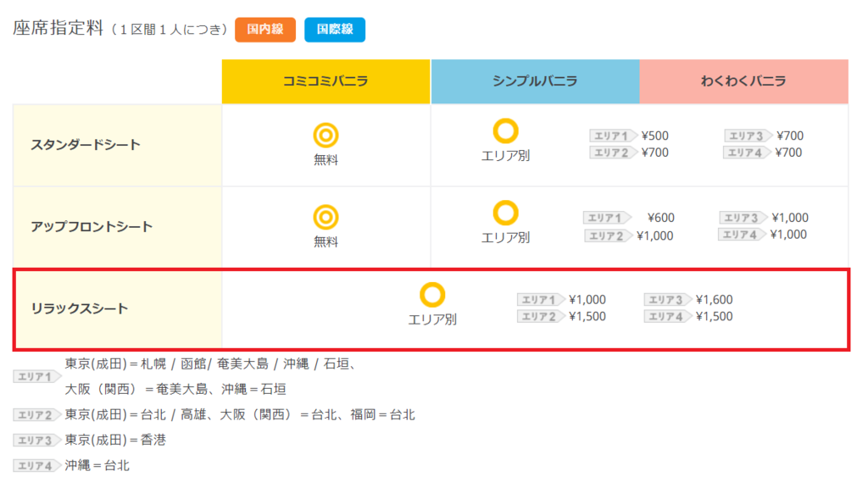This screenshot has width=868, height=488.
Task: Click エリア1 tag in リラックスシート row
Action: [542, 300]
